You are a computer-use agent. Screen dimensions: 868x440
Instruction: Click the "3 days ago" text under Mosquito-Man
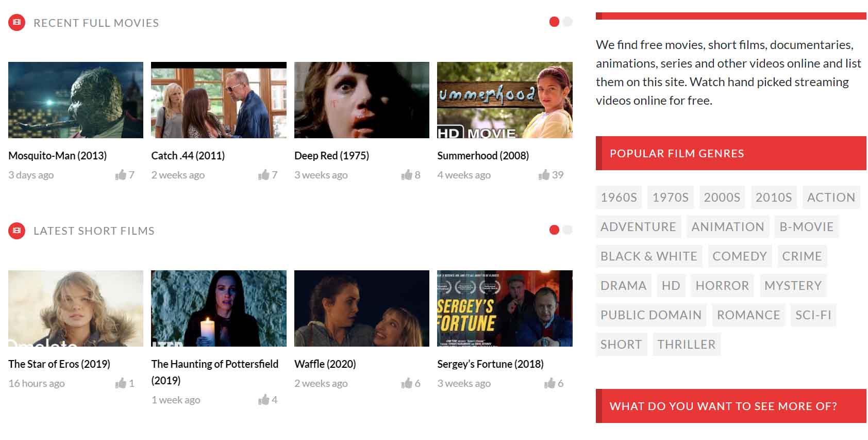pyautogui.click(x=31, y=175)
